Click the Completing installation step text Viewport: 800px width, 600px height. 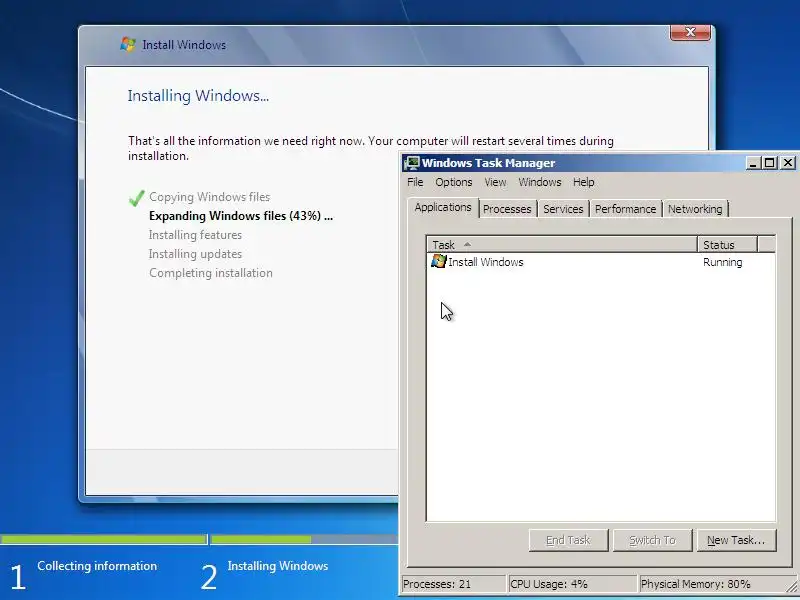click(211, 273)
